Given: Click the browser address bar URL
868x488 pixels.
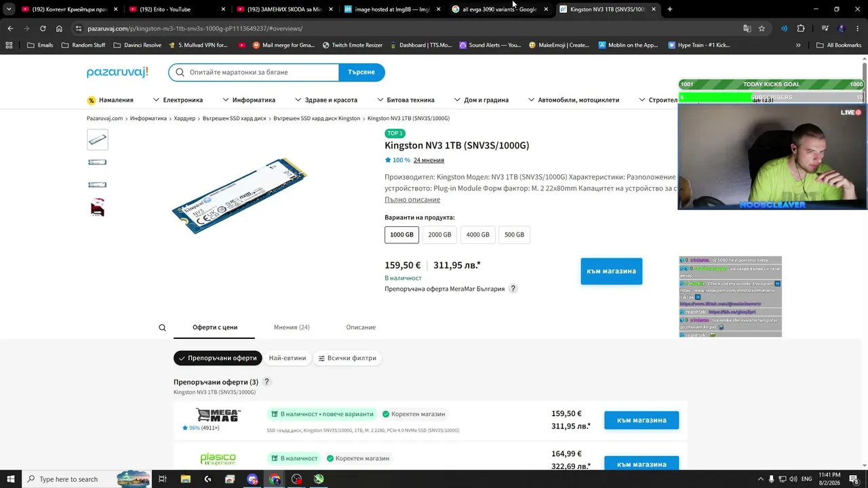Looking at the screenshot, I should tap(195, 28).
